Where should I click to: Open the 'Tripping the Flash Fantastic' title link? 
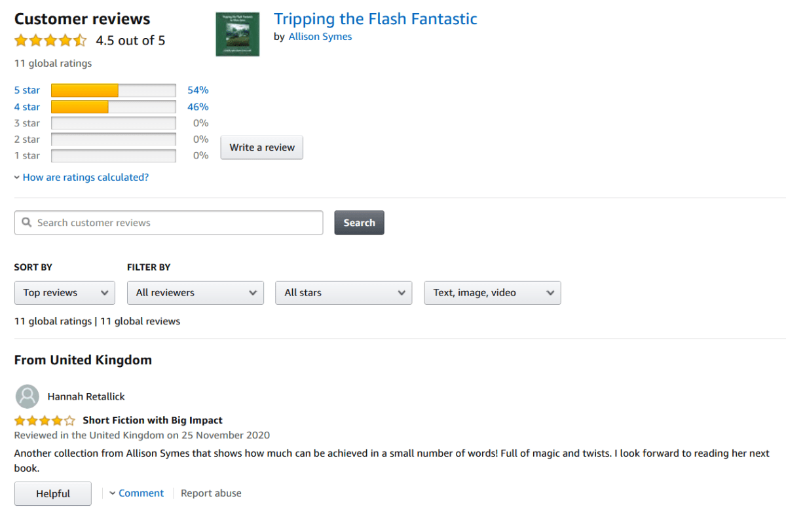[375, 19]
